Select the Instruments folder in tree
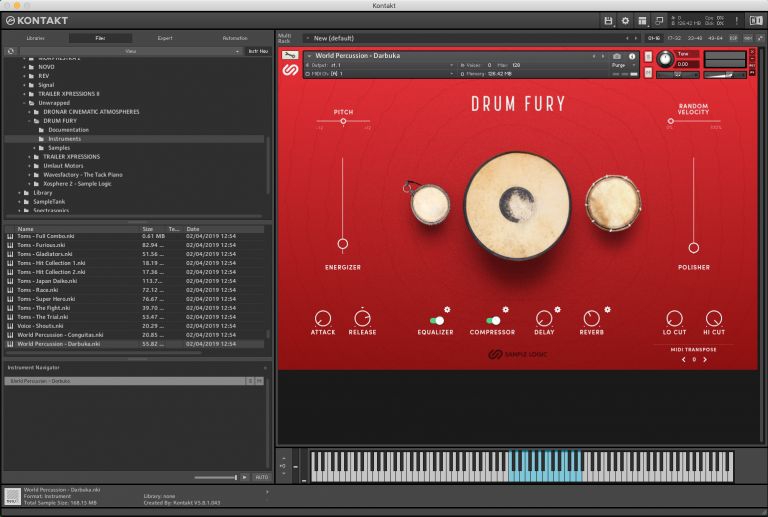Viewport: 768px width, 517px height. coord(135,139)
